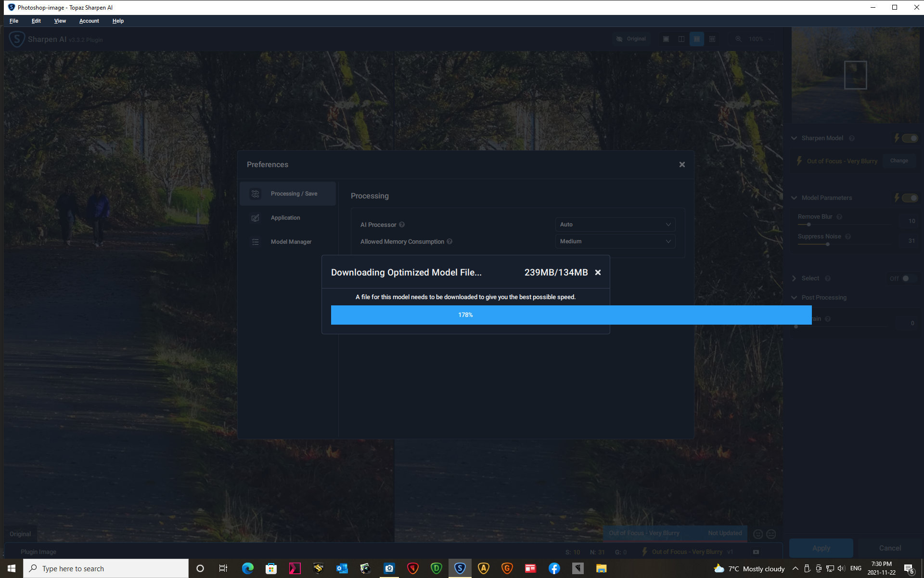Screen dimensions: 924x578
Task: Toggle the Sharpen Model auto switch
Action: (x=909, y=138)
